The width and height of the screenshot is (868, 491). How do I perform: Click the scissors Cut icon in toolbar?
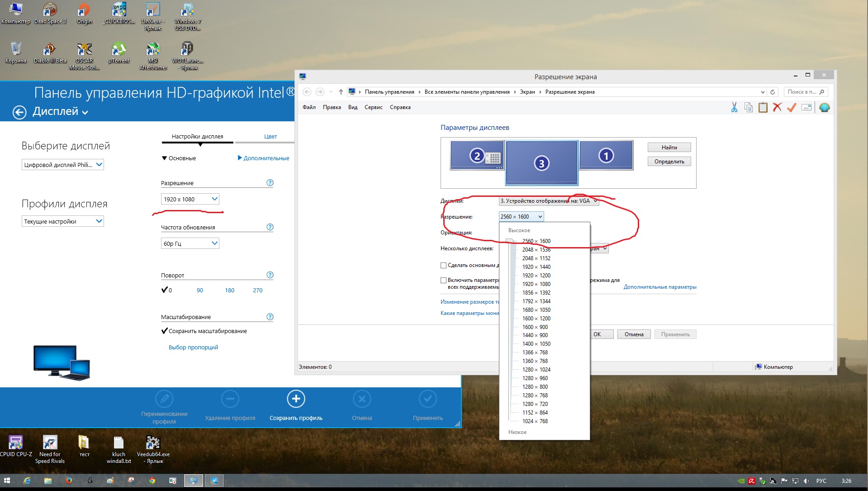click(734, 107)
